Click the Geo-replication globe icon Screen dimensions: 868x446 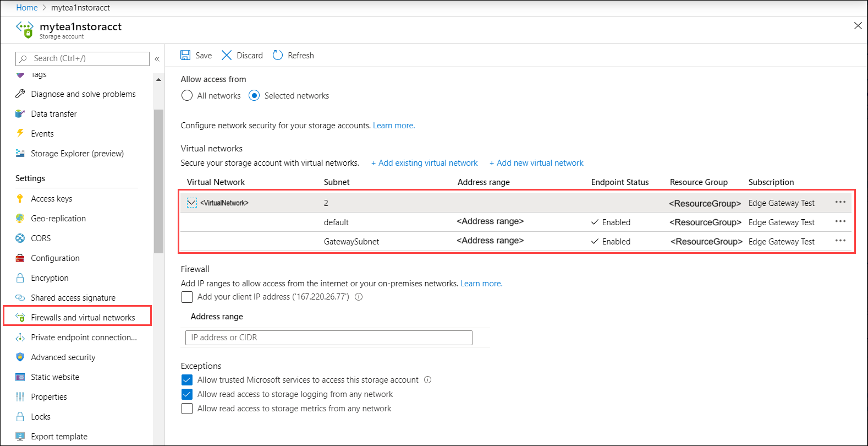click(x=20, y=218)
